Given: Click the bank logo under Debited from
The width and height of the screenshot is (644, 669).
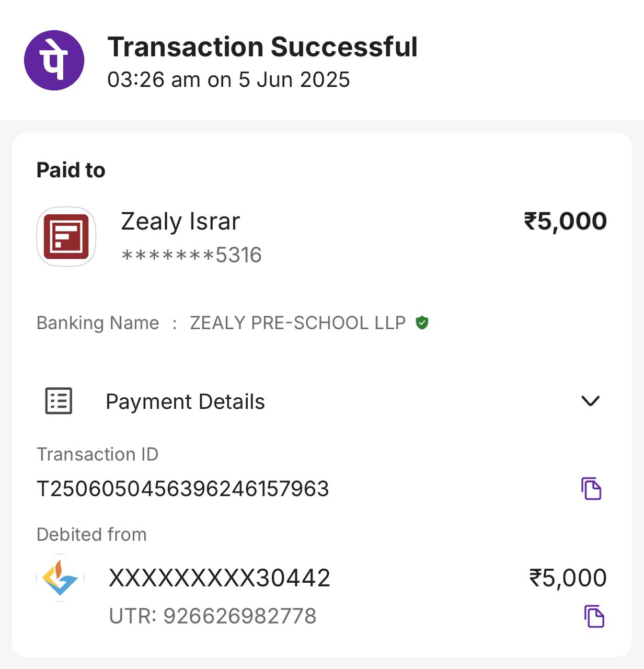Looking at the screenshot, I should tap(60, 578).
